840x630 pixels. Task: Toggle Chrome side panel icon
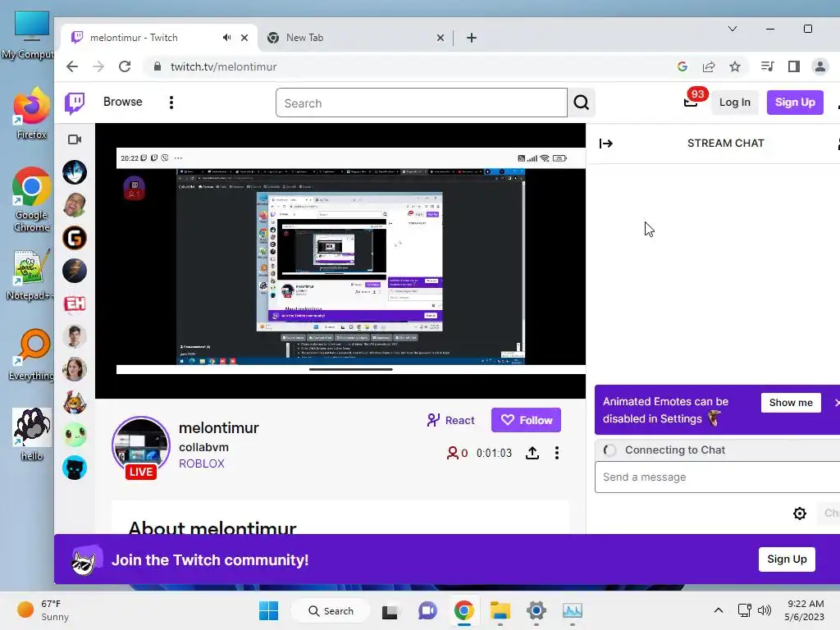click(794, 66)
